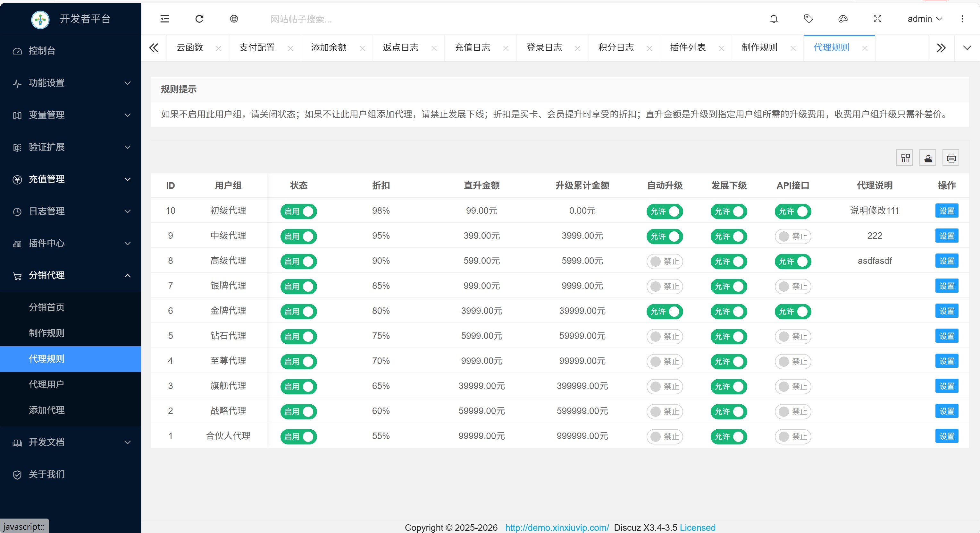The height and width of the screenshot is (533, 980).
Task: Enable API接口 toggle for 中级代理
Action: pos(792,236)
